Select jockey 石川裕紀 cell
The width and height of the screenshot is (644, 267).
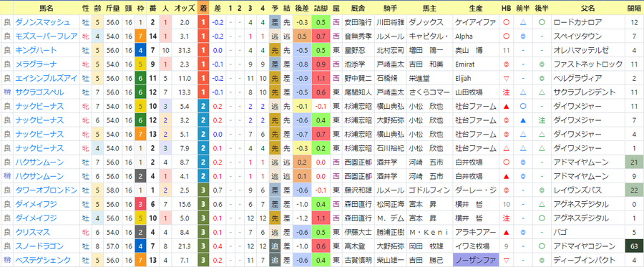click(x=391, y=148)
